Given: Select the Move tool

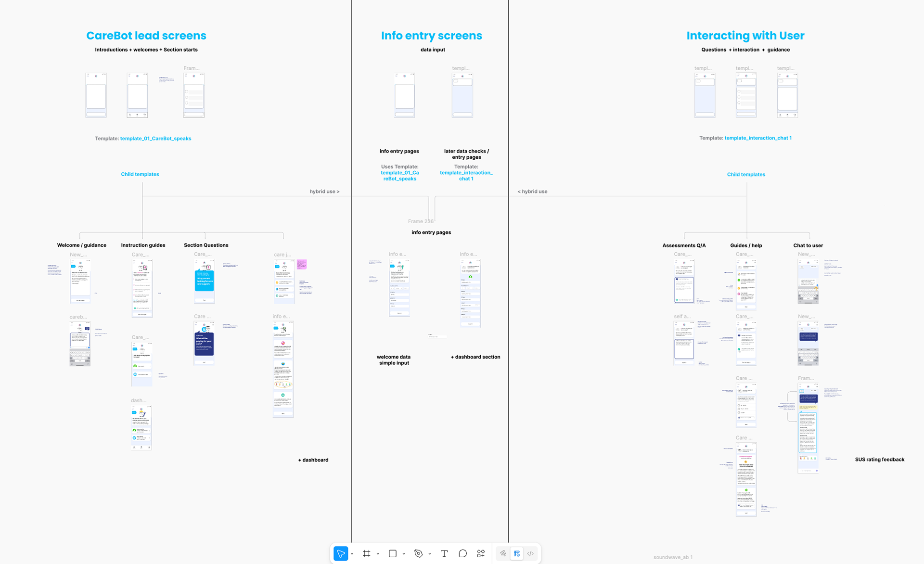Looking at the screenshot, I should [x=341, y=553].
